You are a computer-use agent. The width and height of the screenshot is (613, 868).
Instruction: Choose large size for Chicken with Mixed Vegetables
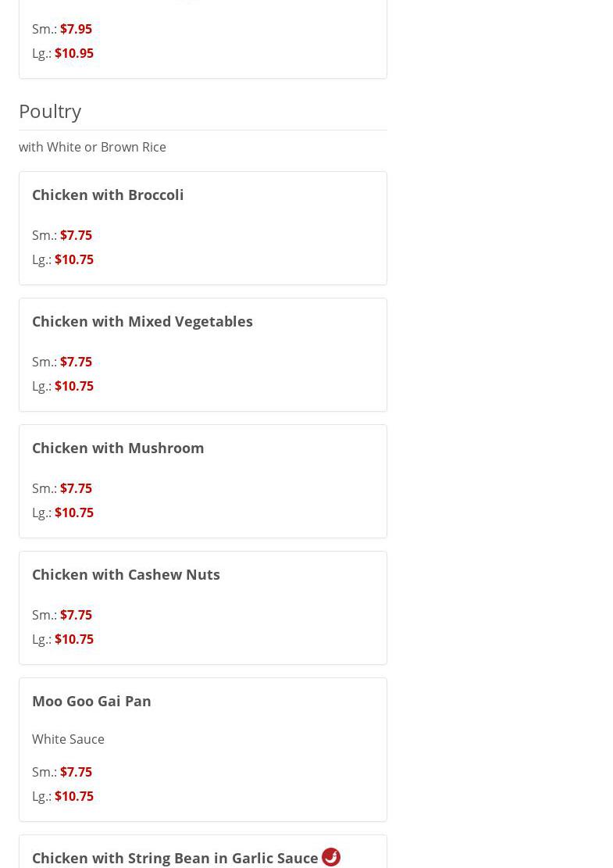click(74, 386)
